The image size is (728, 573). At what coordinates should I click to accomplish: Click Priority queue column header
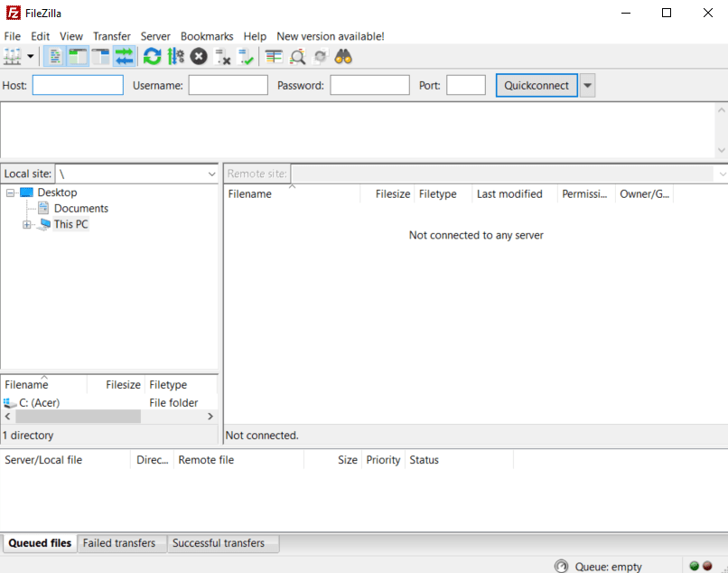pyautogui.click(x=383, y=460)
